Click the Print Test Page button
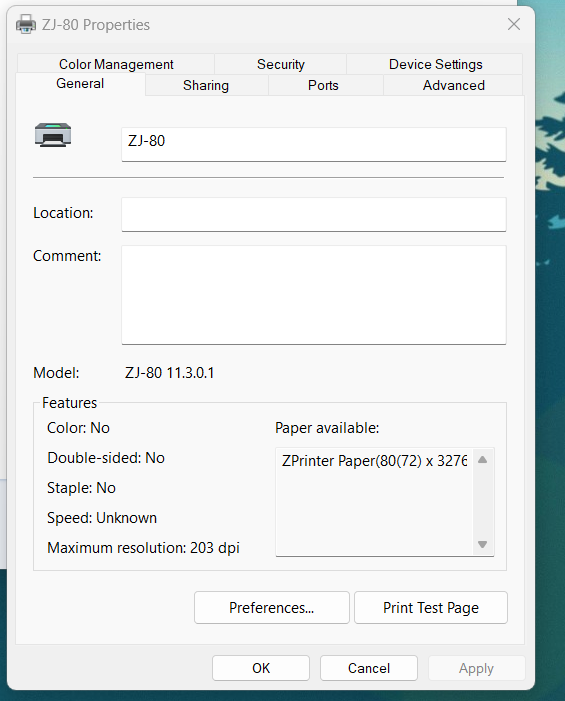Viewport: 565px width, 701px height. (x=431, y=608)
